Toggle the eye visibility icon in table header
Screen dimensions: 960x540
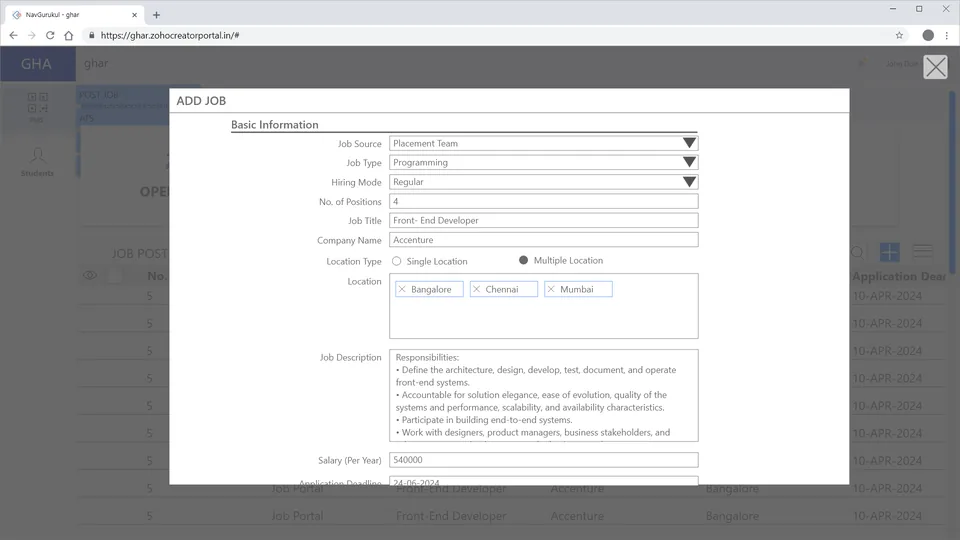(x=90, y=276)
